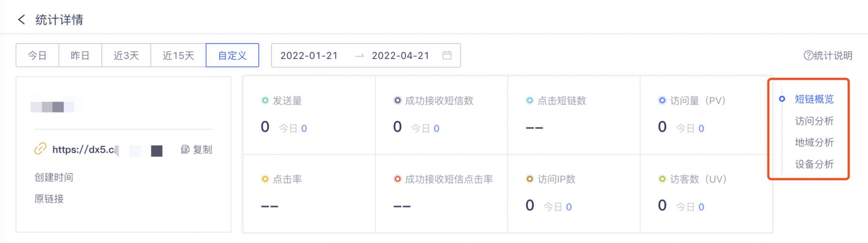Jump to 短链概览 section

(x=814, y=99)
